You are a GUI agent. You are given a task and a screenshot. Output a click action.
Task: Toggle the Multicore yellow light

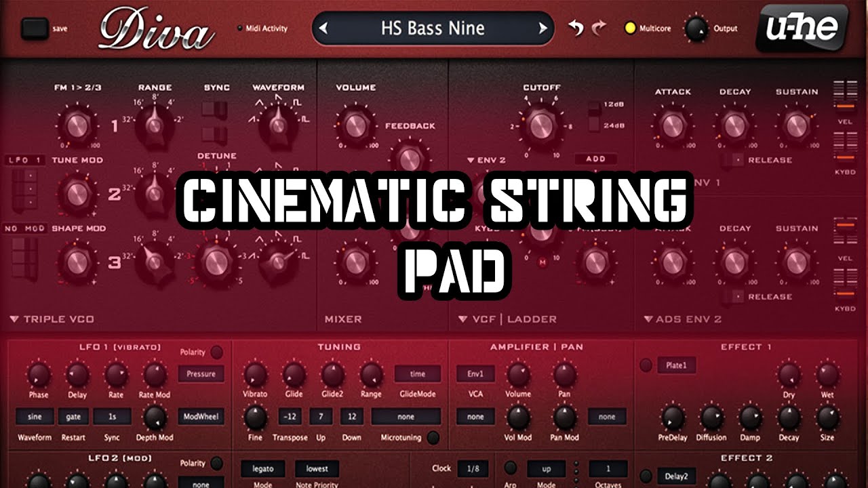coord(630,29)
